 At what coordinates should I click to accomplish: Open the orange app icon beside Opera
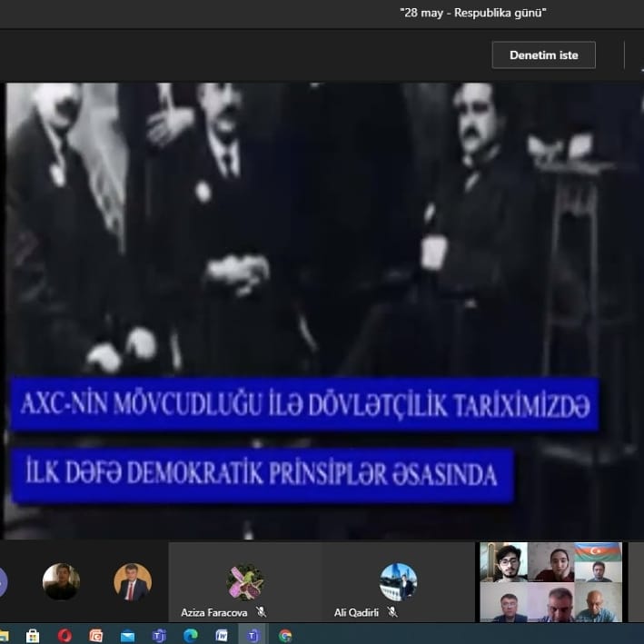coord(96,635)
